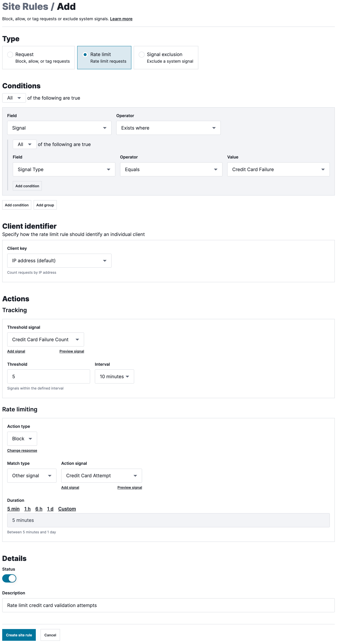Click the Create site rule button

[x=19, y=635]
